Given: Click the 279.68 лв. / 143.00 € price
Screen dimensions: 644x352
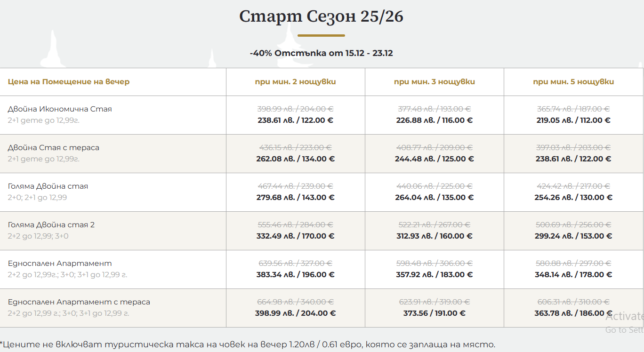Looking at the screenshot, I should click(x=295, y=198).
